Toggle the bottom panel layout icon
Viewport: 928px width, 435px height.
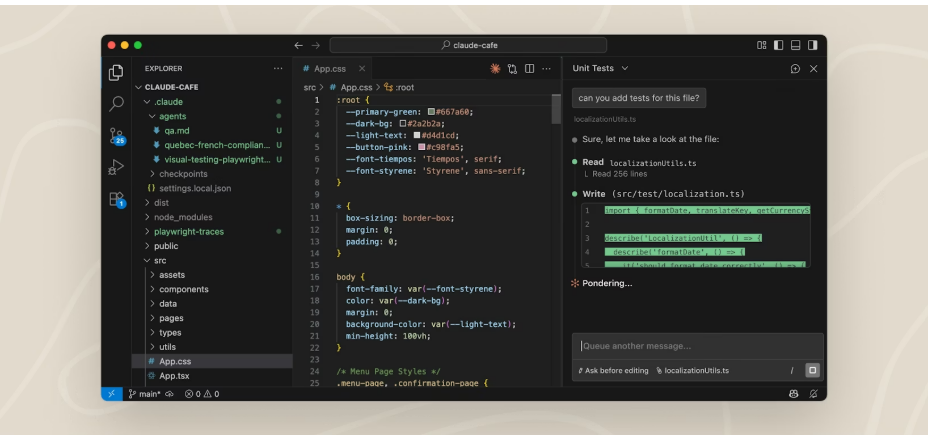pyautogui.click(x=795, y=45)
